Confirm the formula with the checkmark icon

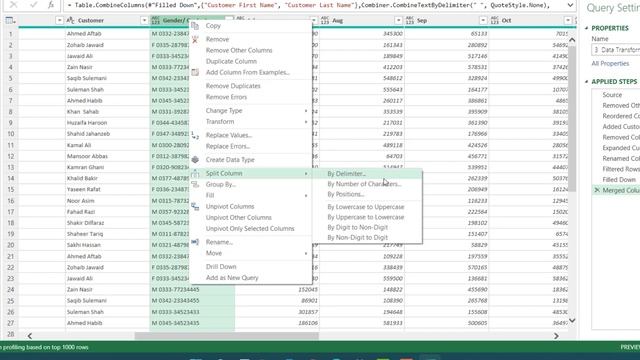click(x=33, y=5)
